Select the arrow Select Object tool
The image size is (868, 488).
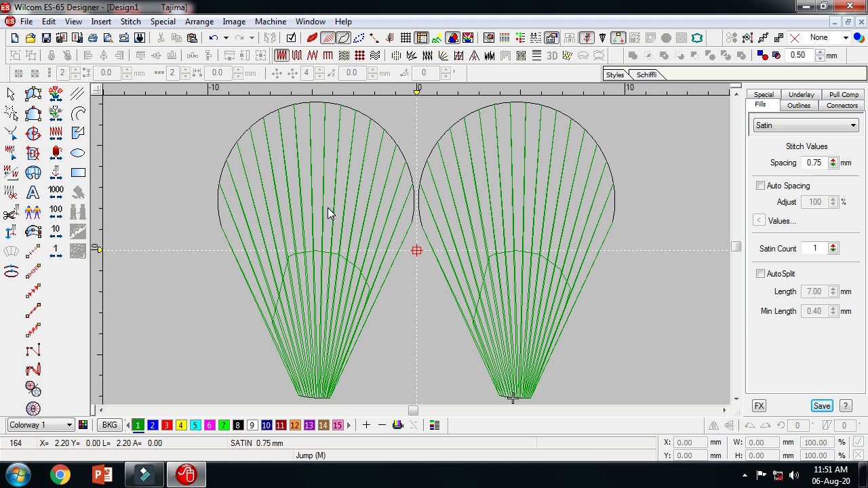pos(11,94)
